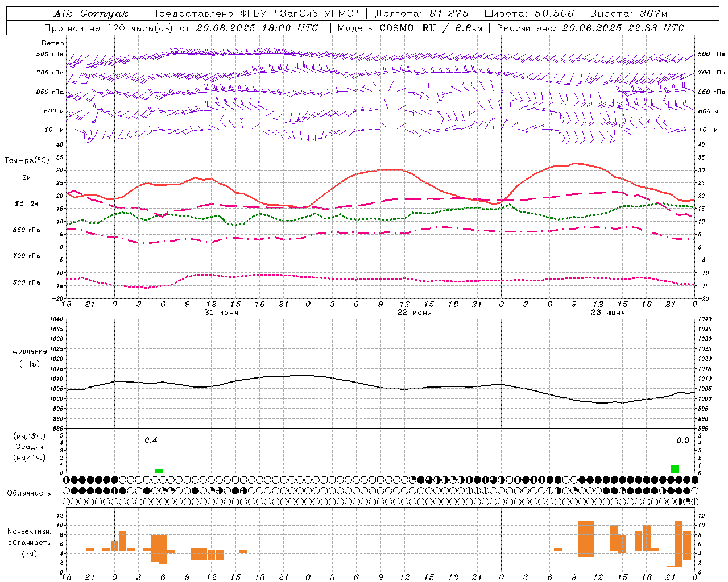
Task: Click the (мм/3ч.) units label
Action: (30, 436)
